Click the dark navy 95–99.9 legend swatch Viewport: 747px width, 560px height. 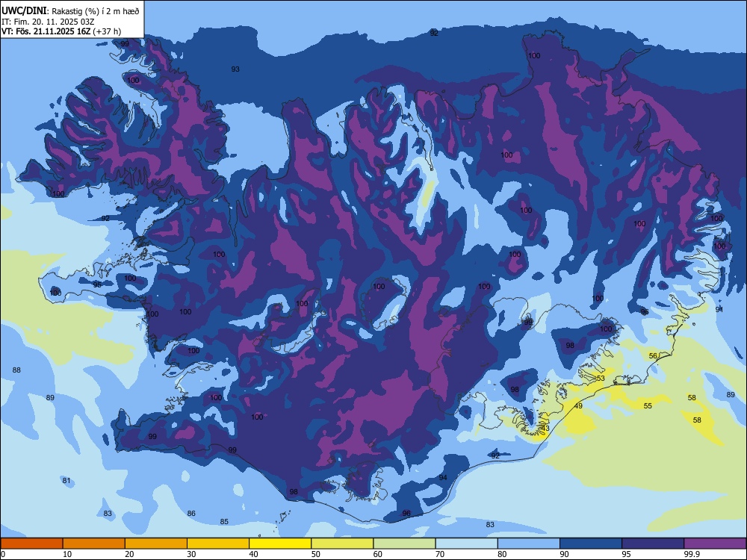653,544
